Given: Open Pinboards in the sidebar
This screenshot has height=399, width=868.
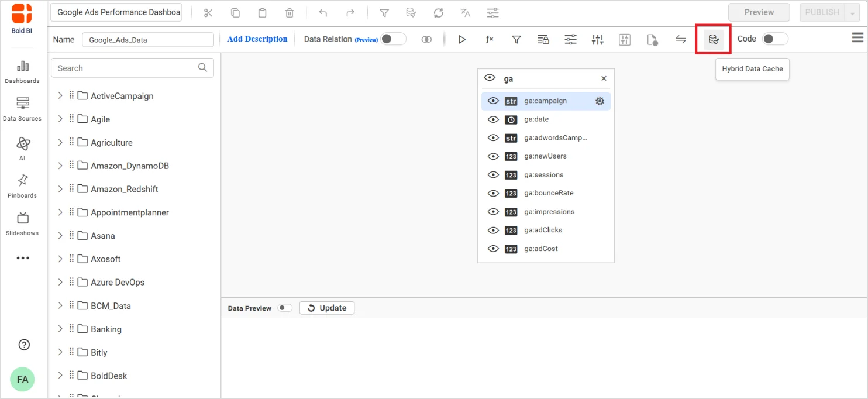Looking at the screenshot, I should click(22, 186).
